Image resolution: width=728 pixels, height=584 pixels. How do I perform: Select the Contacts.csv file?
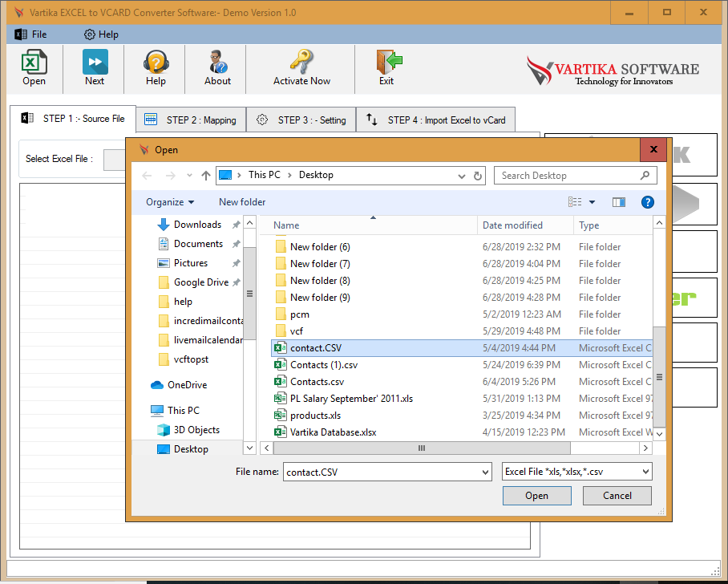(x=461, y=381)
